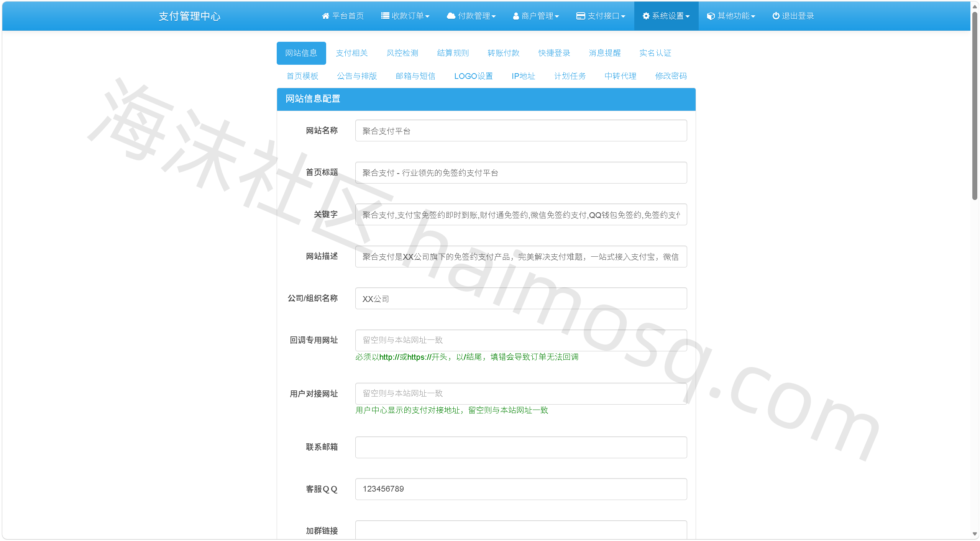Switch to the 计划任务 tab
The image size is (980, 541).
(570, 76)
